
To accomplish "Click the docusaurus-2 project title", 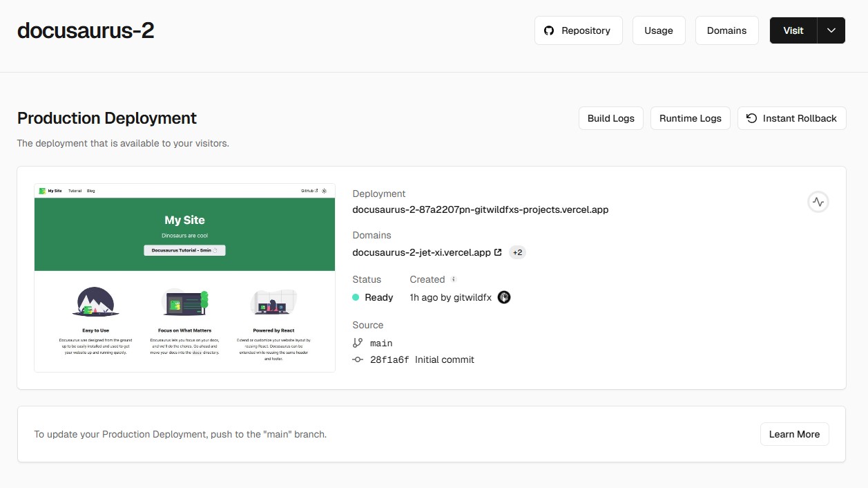I will [x=86, y=30].
